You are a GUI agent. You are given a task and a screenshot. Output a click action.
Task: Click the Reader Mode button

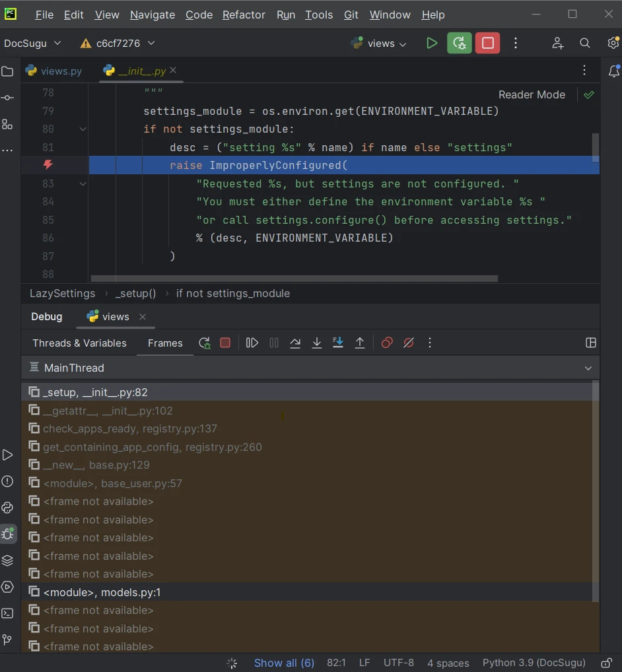tap(532, 94)
